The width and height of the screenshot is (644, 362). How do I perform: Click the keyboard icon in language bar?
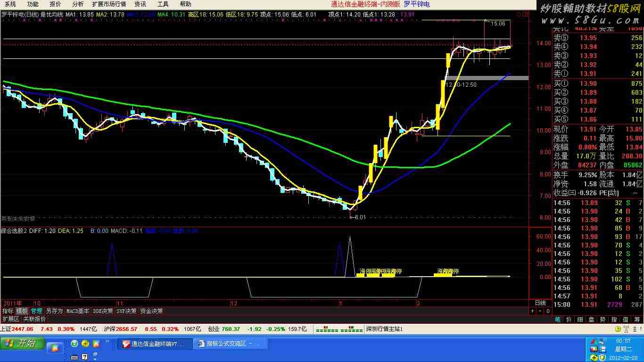[74, 357]
